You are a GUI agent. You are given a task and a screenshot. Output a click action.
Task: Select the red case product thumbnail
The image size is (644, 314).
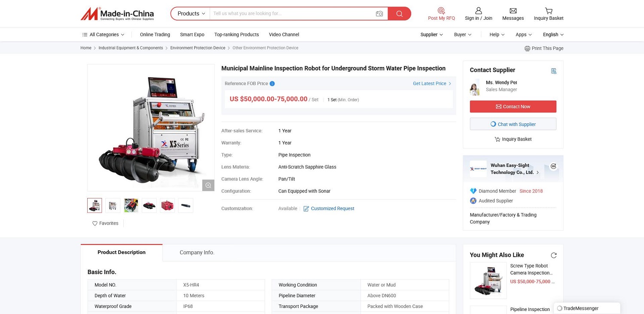(x=168, y=206)
